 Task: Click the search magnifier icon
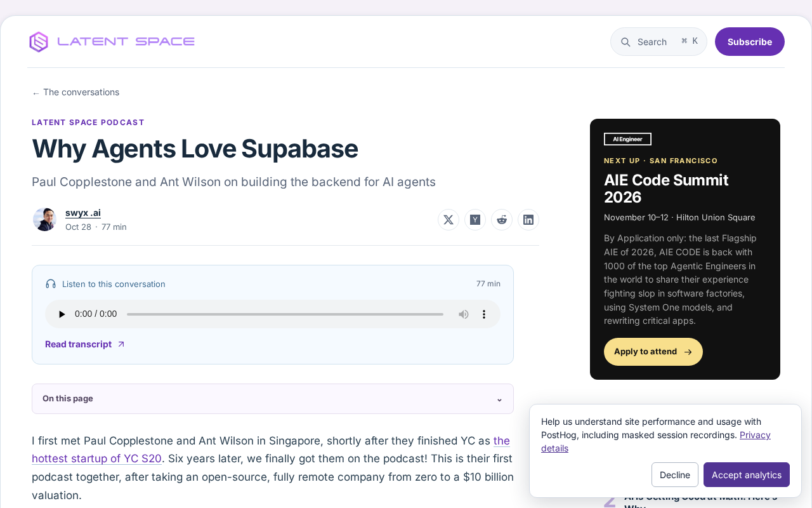625,42
